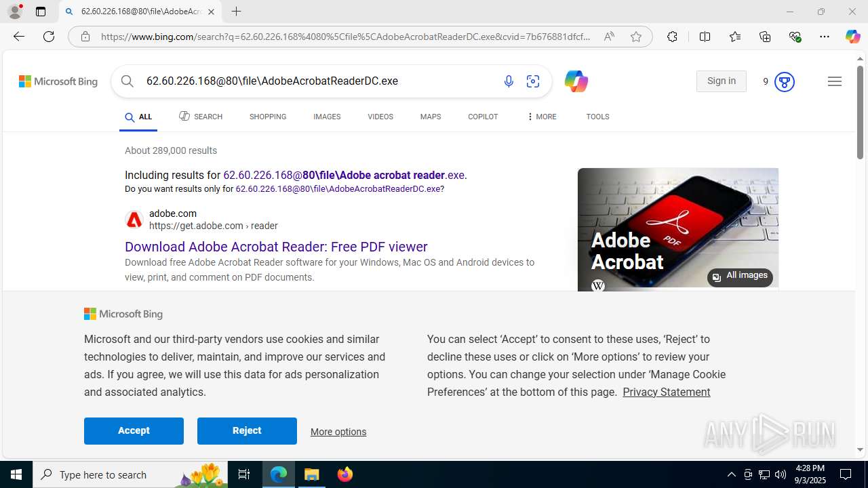Open the tab actions menu icon
Screen dimensions: 868x488
tap(41, 12)
